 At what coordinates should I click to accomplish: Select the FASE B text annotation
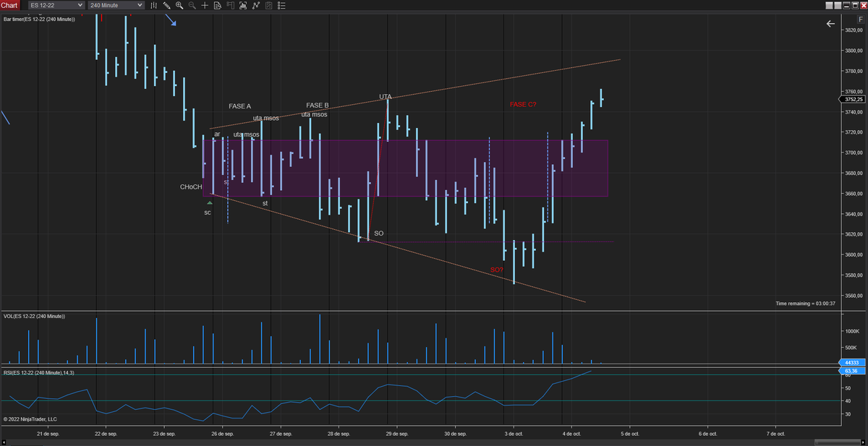coord(318,106)
